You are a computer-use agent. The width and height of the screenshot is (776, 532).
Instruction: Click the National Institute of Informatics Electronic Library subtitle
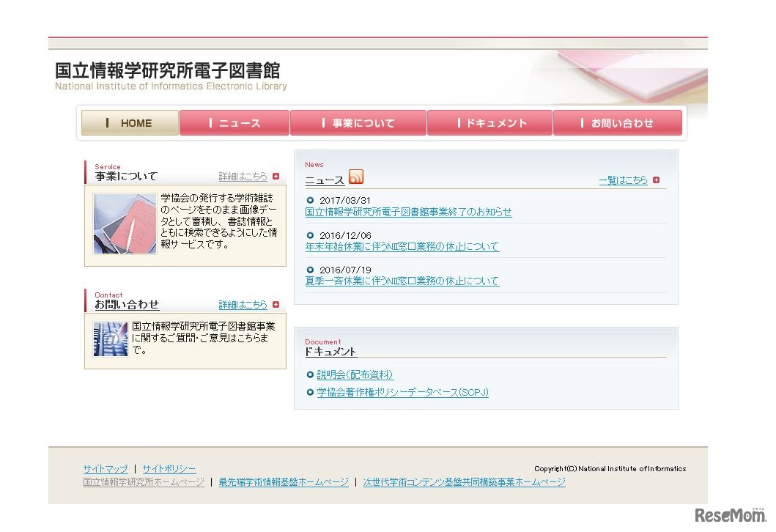tap(171, 86)
